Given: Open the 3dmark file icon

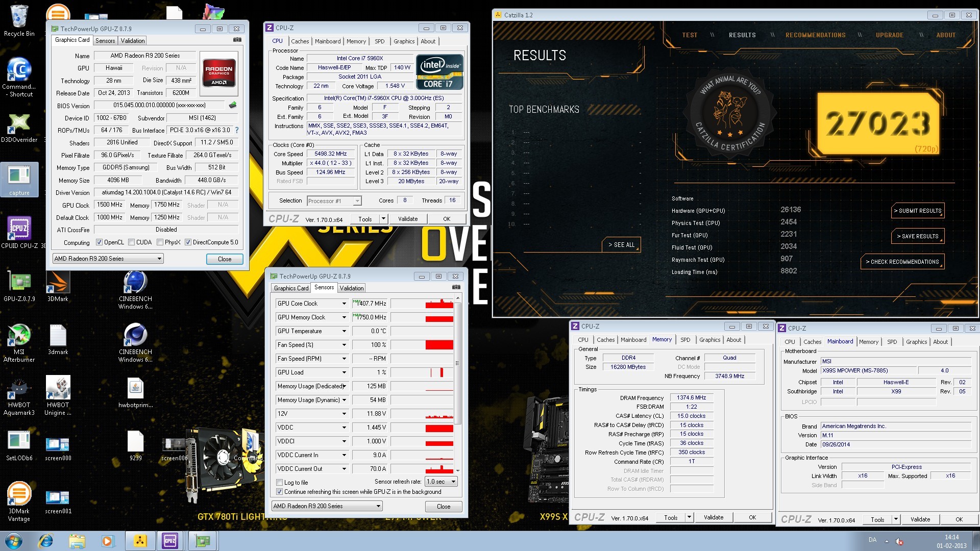Looking at the screenshot, I should pyautogui.click(x=58, y=339).
